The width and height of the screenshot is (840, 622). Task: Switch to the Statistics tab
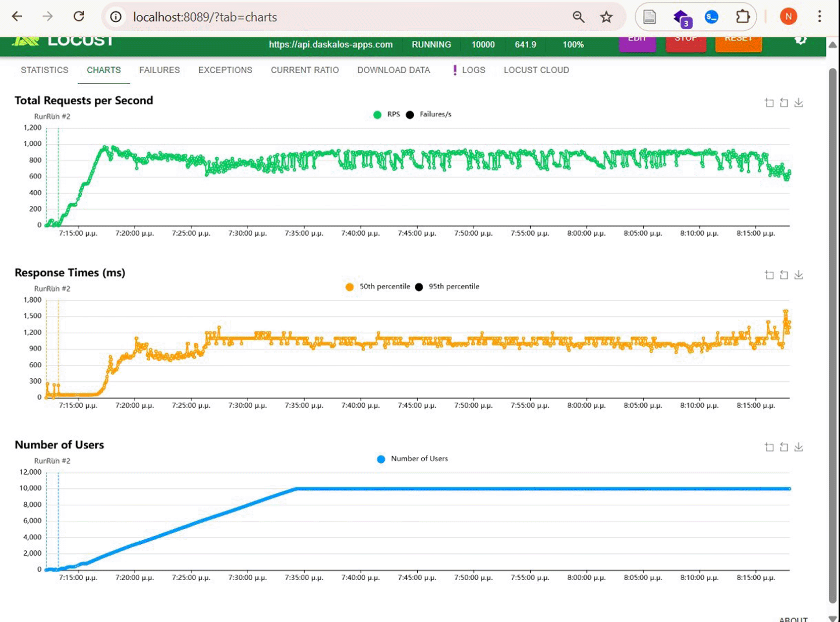click(x=44, y=70)
